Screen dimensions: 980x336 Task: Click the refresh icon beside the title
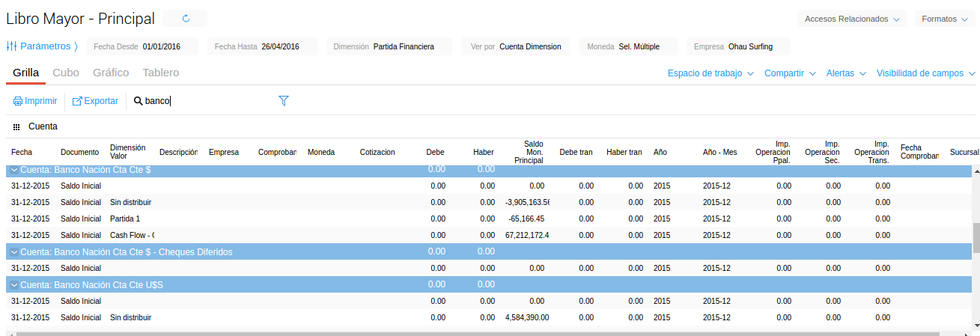[186, 19]
